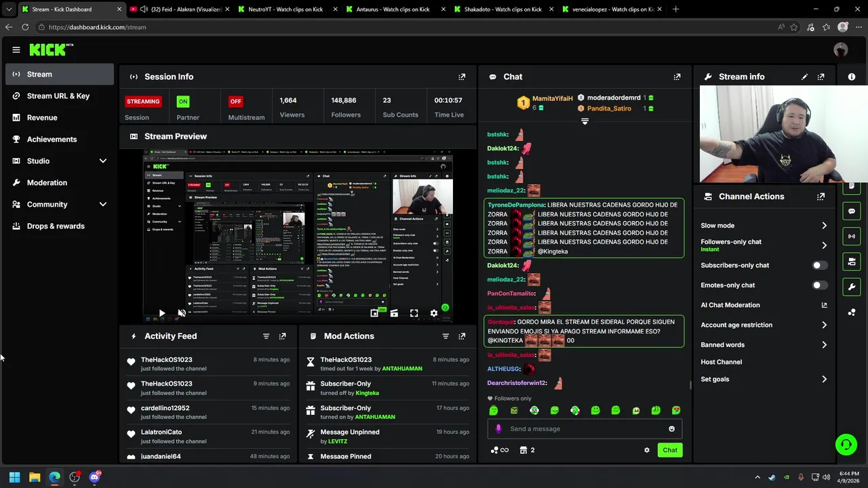The width and height of the screenshot is (868, 488).
Task: Select the camera icon in right sidebar
Action: (852, 262)
